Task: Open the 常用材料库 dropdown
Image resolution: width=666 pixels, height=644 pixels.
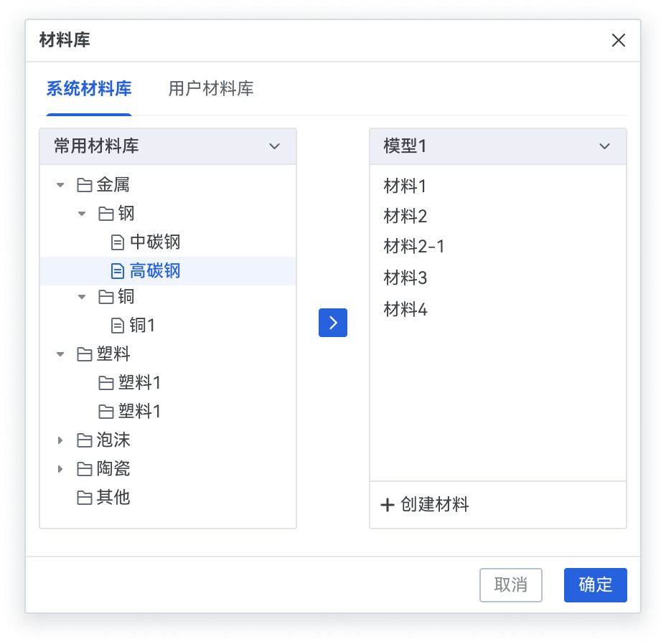Action: [273, 146]
